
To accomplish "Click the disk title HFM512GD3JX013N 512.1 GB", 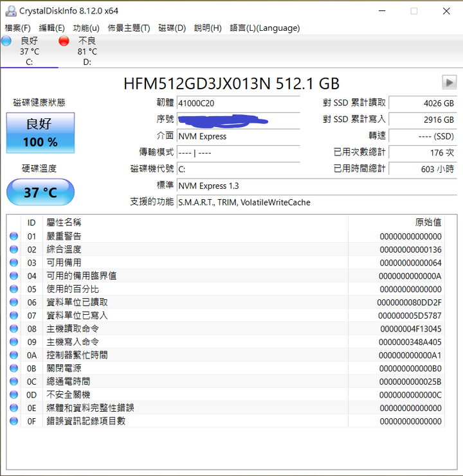I will tap(232, 83).
